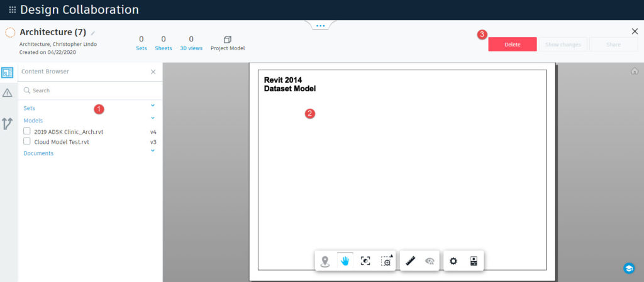Image resolution: width=644 pixels, height=282 pixels.
Task: Click the pencil to rename Architecture package
Action: [x=93, y=33]
